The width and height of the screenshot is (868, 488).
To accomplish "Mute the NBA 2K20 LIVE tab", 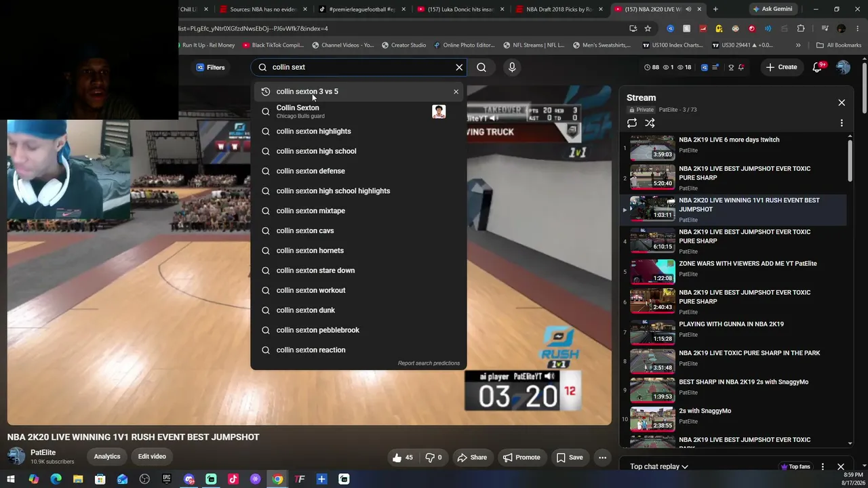I will (x=688, y=9).
